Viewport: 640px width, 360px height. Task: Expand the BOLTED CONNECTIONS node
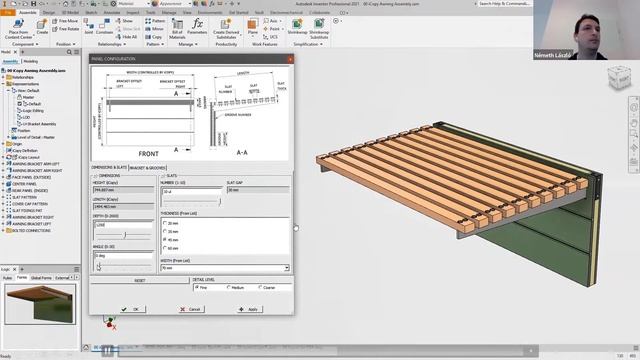(3, 231)
